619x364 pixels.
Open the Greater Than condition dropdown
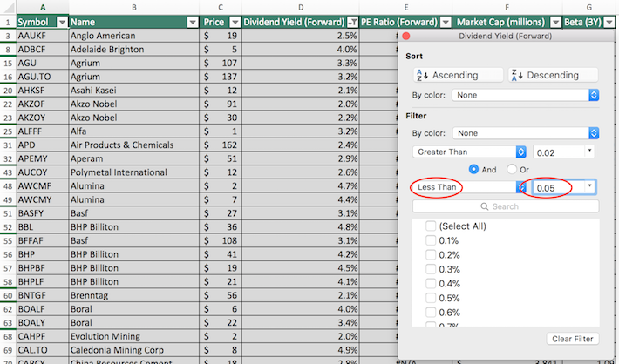[469, 152]
